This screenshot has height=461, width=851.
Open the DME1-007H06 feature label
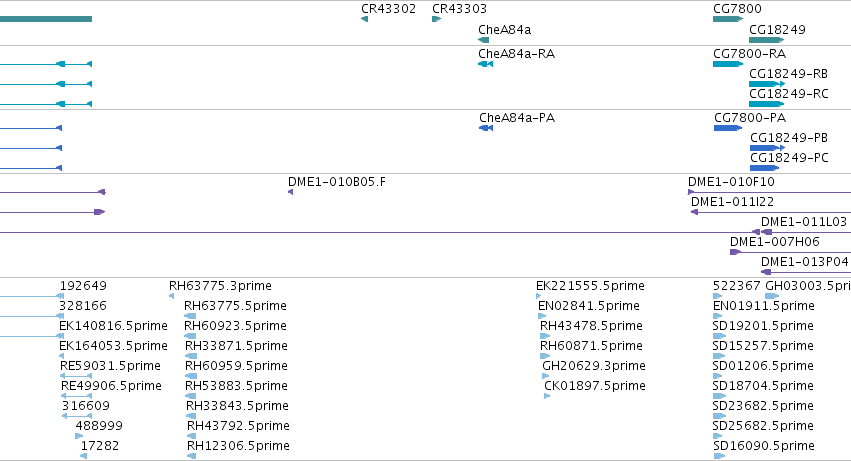pyautogui.click(x=774, y=242)
